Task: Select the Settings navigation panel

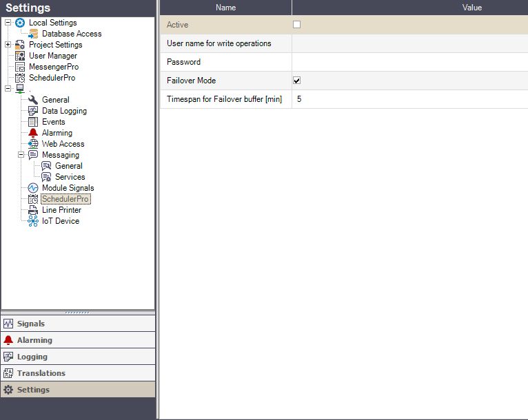Action: 78,390
